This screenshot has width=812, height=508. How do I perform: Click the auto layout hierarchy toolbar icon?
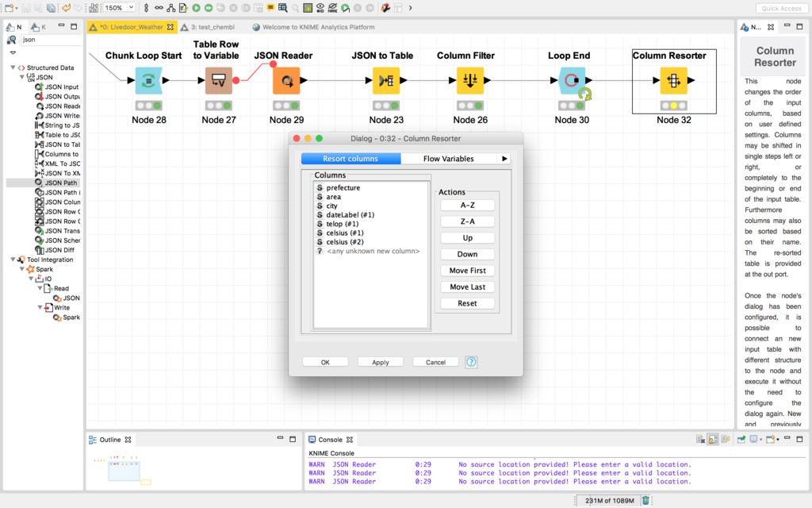pos(171,8)
